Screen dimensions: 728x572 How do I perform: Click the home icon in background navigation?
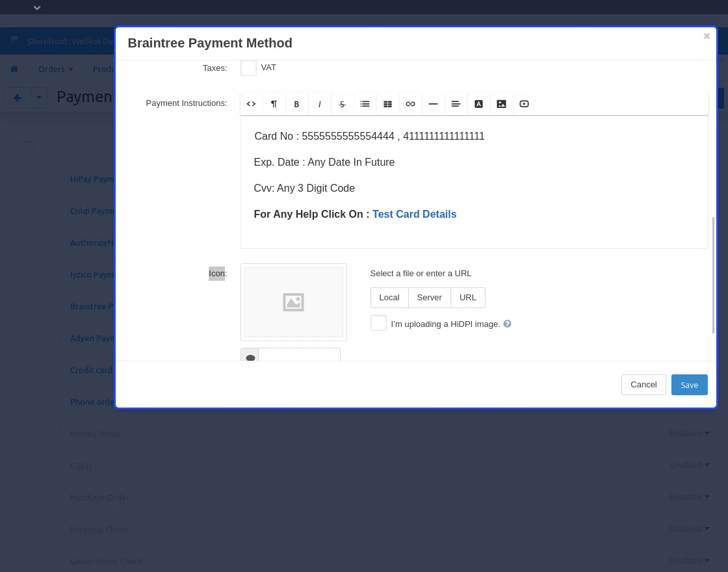tap(14, 69)
